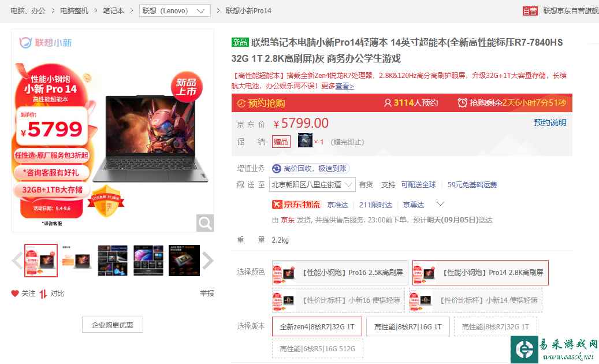
Task: Select the second thumbnail with orange stripes
Action: click(x=76, y=261)
